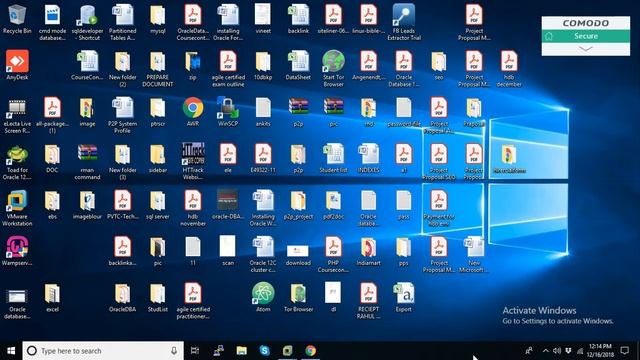Select the imageblour folder icon

pos(87,204)
